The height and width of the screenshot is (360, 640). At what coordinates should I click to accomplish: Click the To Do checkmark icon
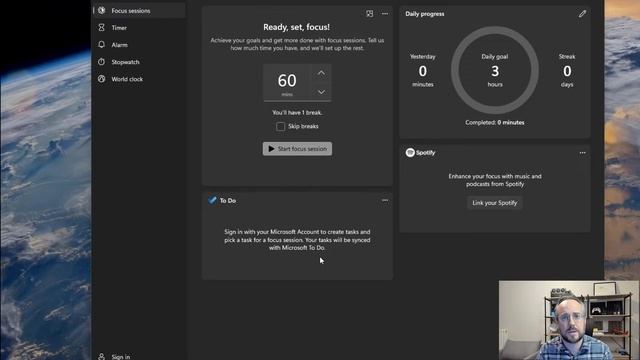(x=212, y=200)
